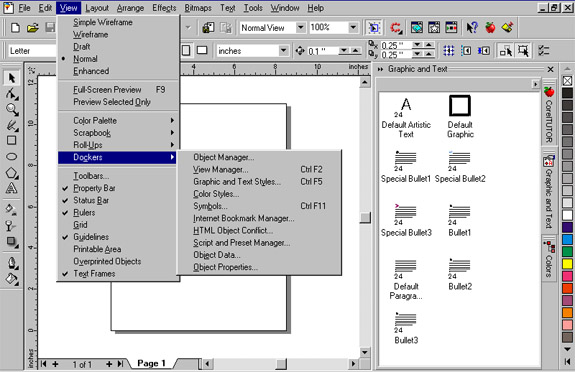Open the Normal View dropdown
The image size is (575, 372).
click(300, 28)
